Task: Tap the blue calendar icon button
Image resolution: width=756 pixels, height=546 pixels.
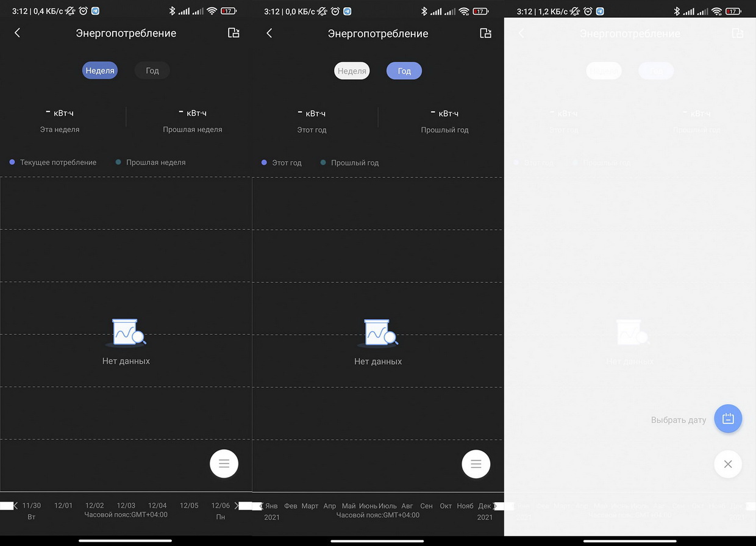Action: [727, 419]
